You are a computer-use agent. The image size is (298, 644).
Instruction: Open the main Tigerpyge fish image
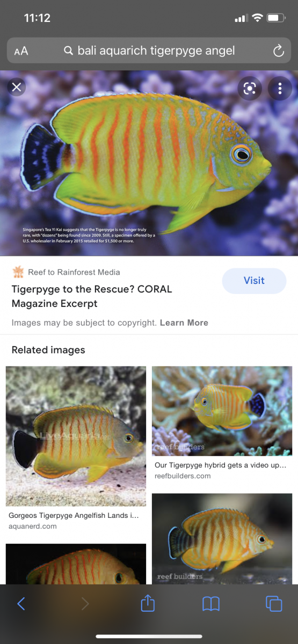point(149,163)
